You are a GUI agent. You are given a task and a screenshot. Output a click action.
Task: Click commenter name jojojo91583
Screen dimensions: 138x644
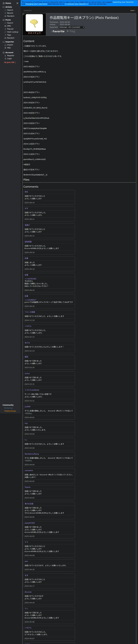coord(30,523)
